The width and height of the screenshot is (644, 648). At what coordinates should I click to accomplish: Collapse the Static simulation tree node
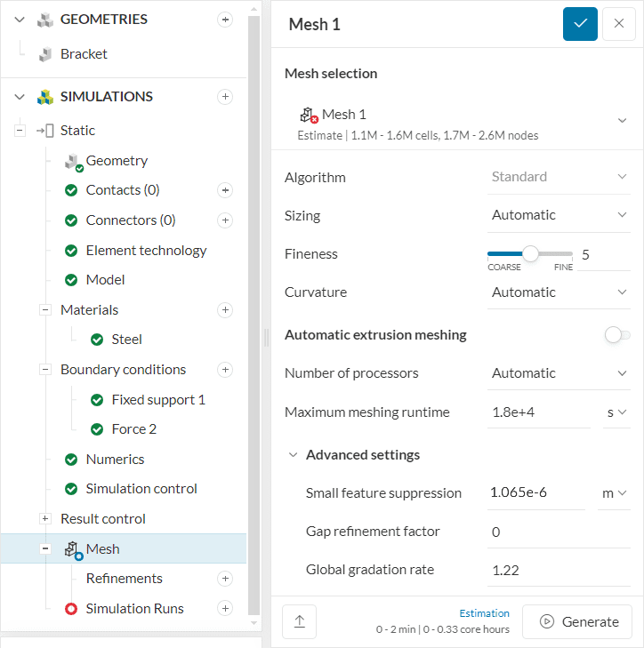pos(19,131)
